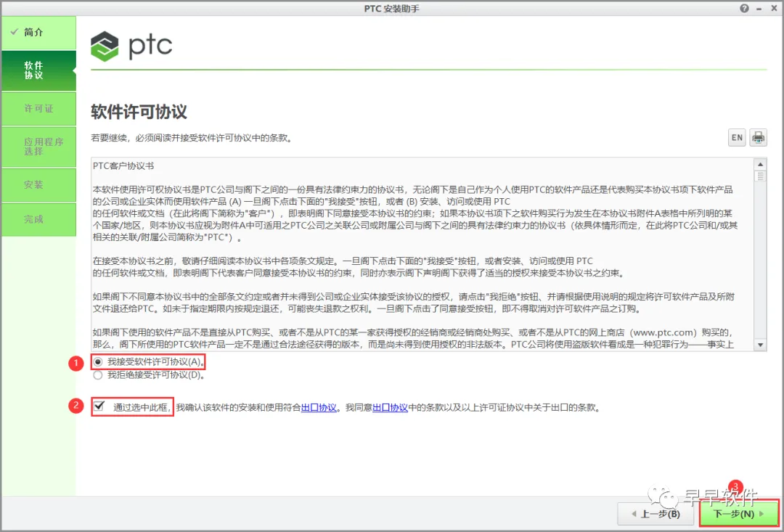Screen dimensions: 784x532
Task: Select the 许可证 sidebar step
Action: tap(38, 108)
